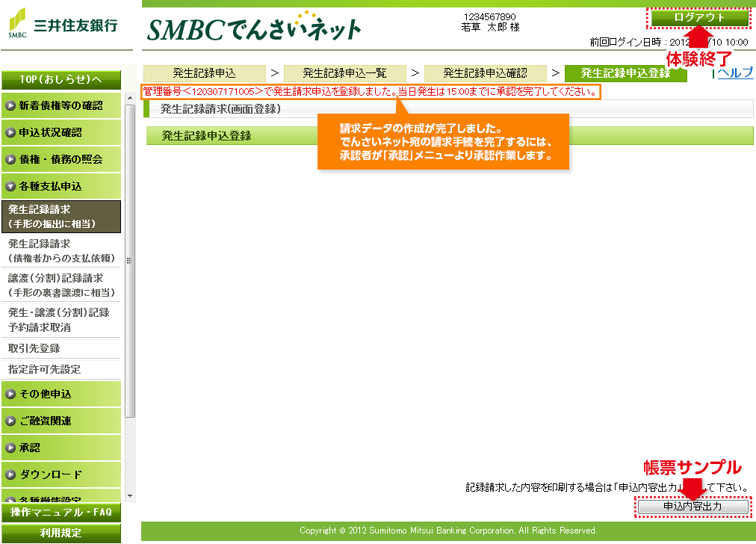Click the 発生記録申込一覧 step tab
Screen dimensions: 756x544
point(344,73)
